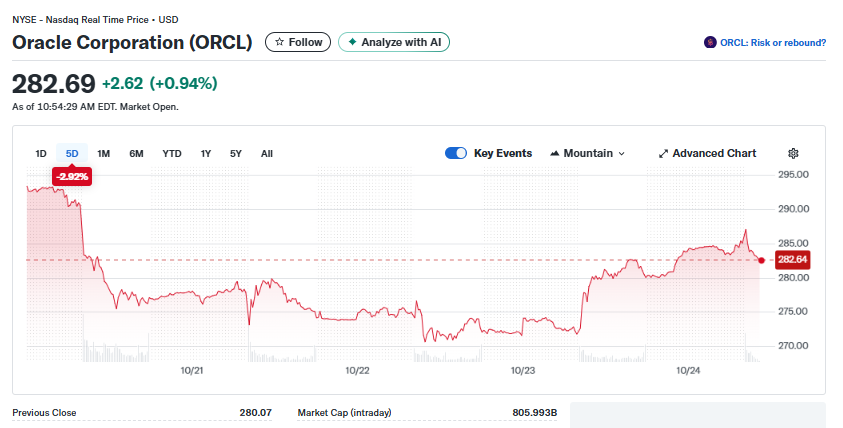The width and height of the screenshot is (843, 428).
Task: Click the Advanced Chart expand icon
Action: [663, 154]
